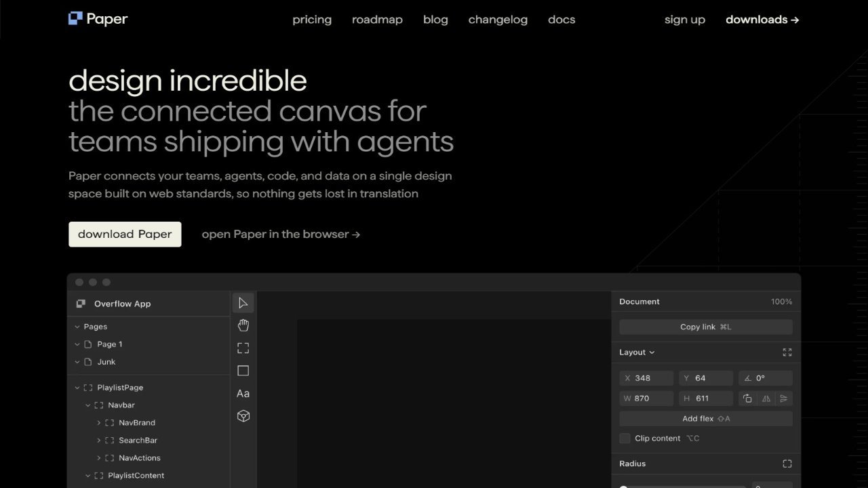Select the PlaylistPage layer name
The width and height of the screenshot is (868, 488).
[120, 388]
